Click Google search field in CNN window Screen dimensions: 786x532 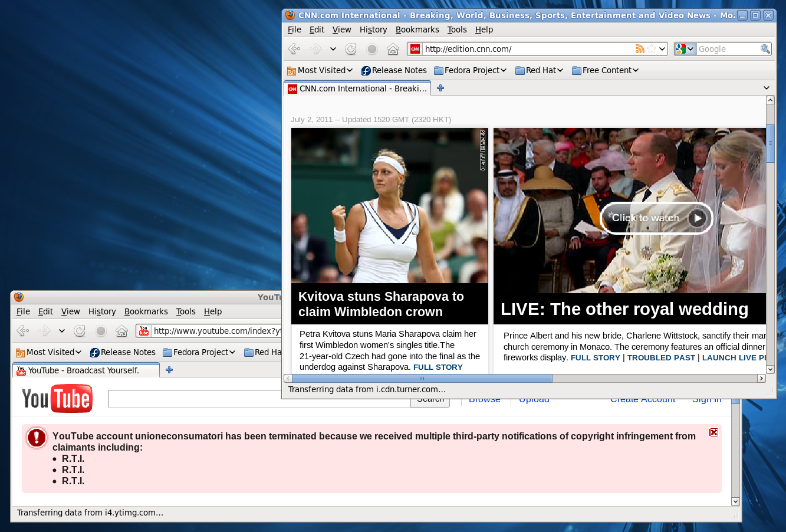click(x=728, y=49)
